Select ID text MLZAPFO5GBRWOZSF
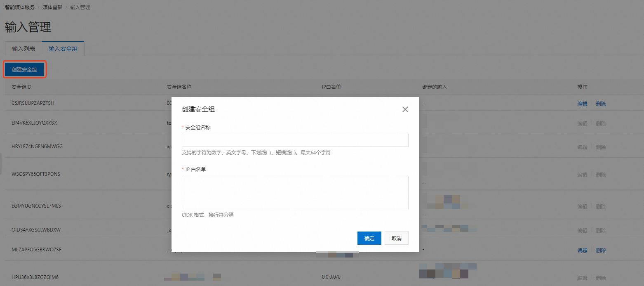This screenshot has height=286, width=644. click(36, 250)
